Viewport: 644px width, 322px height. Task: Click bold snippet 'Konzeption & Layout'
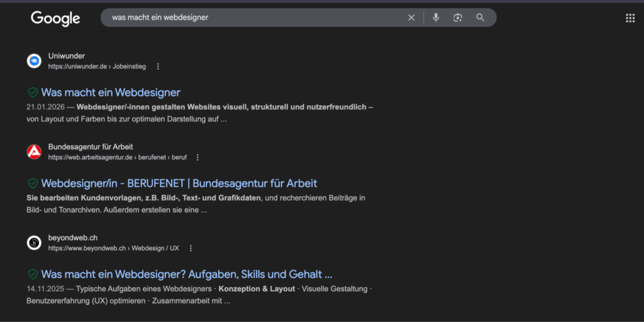[x=257, y=289]
